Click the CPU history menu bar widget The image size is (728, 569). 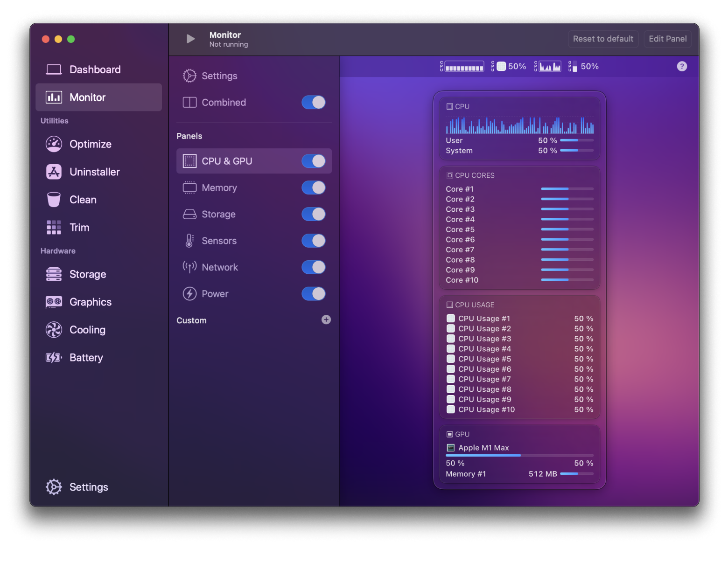(x=548, y=67)
